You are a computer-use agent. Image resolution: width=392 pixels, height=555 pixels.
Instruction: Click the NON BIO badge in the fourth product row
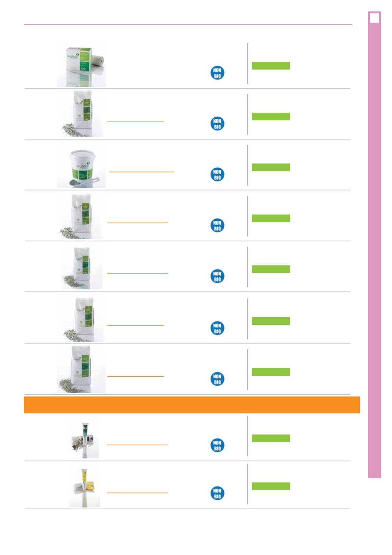(217, 226)
